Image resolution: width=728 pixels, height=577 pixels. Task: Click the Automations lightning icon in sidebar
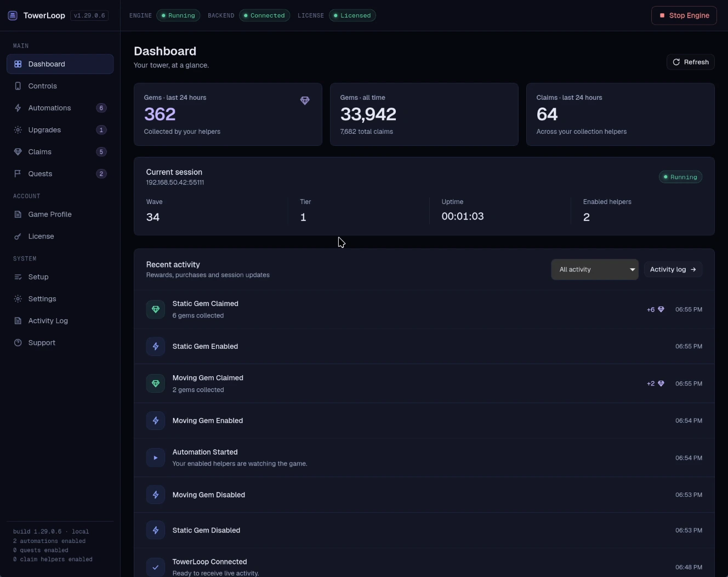18,108
